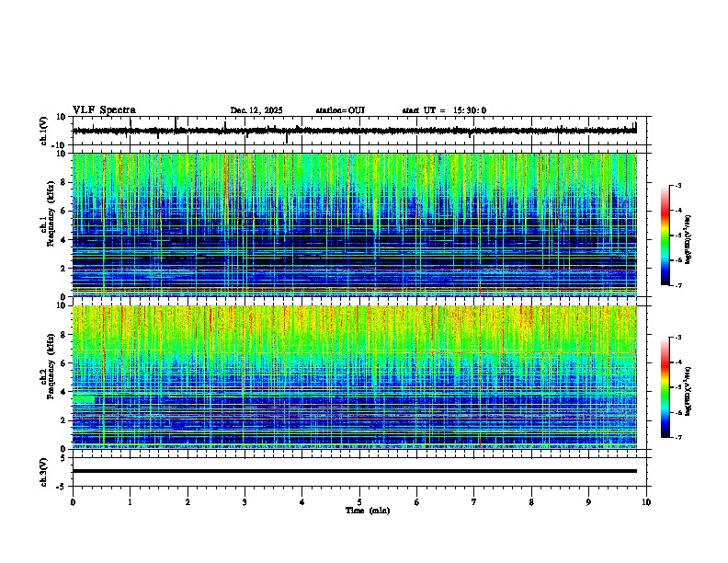
Task: Click the "station=OUJ" header label
Action: click(340, 110)
